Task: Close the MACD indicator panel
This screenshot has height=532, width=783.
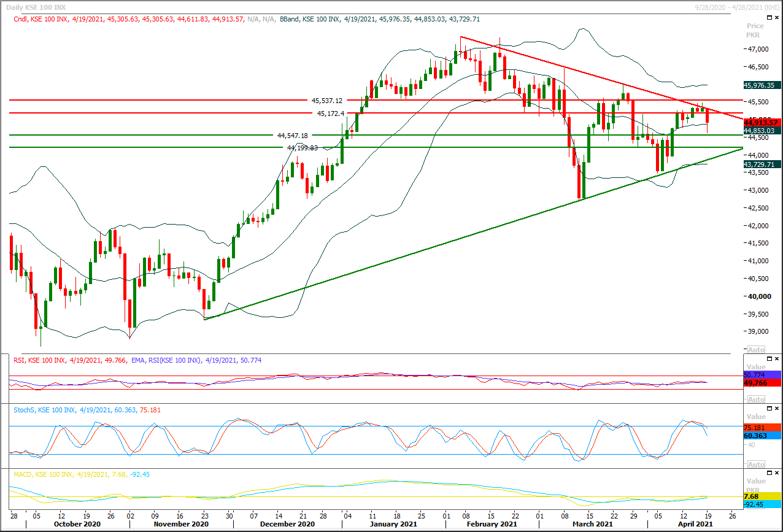Action: (x=777, y=473)
